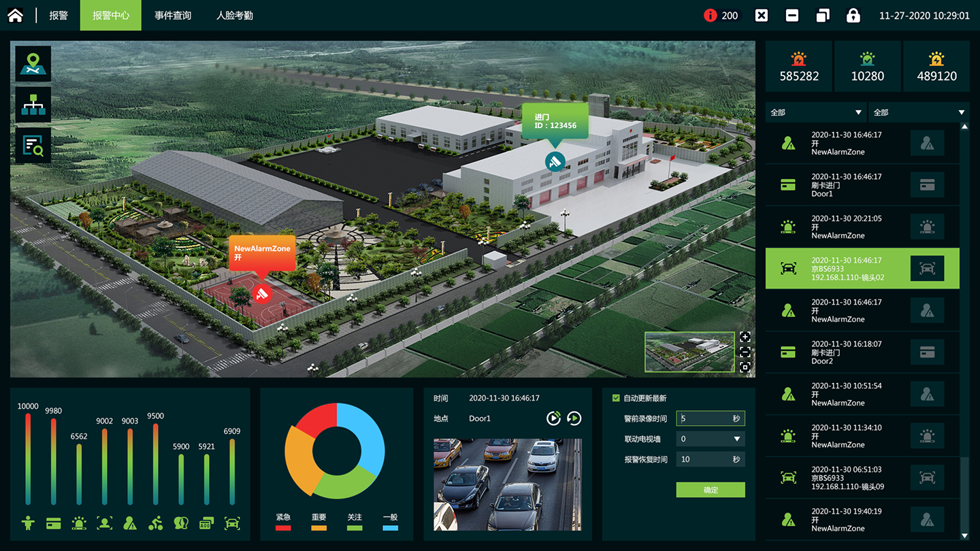Click the map overview minimap thumbnail
Image resolution: width=980 pixels, height=551 pixels.
(x=689, y=352)
